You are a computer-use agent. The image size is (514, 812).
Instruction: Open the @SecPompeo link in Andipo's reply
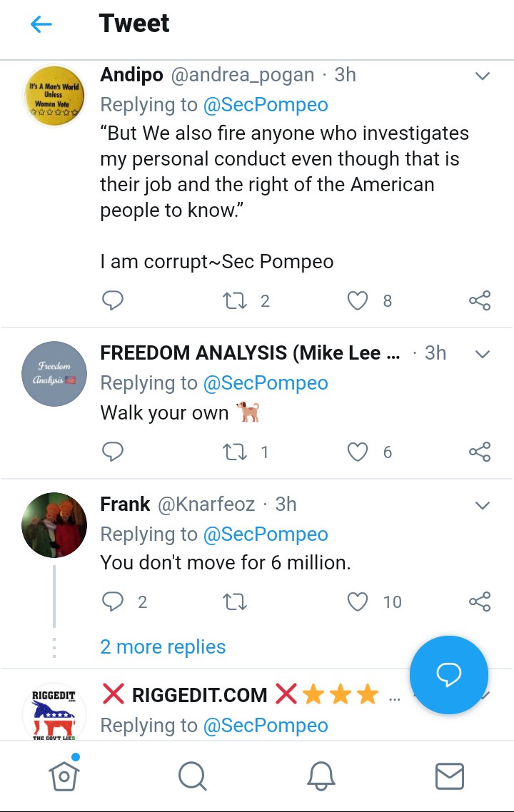(x=266, y=105)
